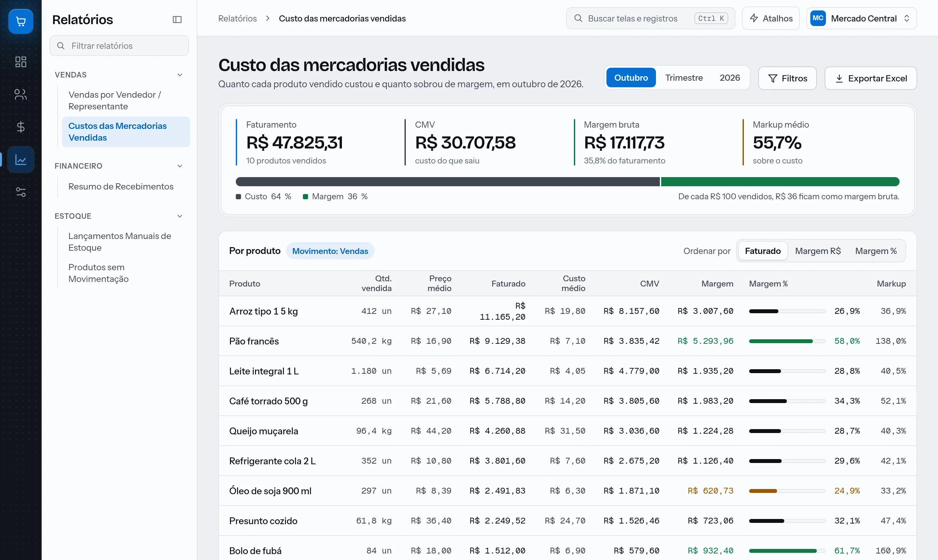Image resolution: width=938 pixels, height=560 pixels.
Task: Sort products by Margem %
Action: click(876, 251)
